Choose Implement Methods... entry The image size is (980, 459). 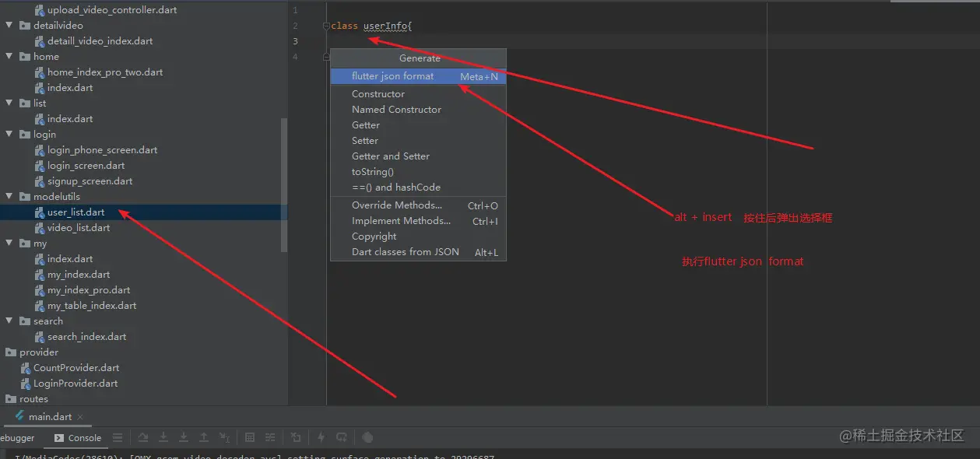pyautogui.click(x=418, y=221)
